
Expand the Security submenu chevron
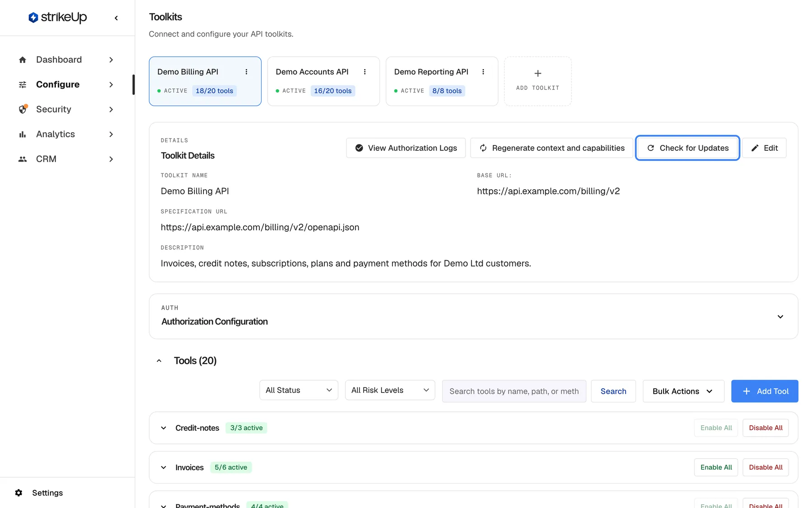pyautogui.click(x=111, y=109)
